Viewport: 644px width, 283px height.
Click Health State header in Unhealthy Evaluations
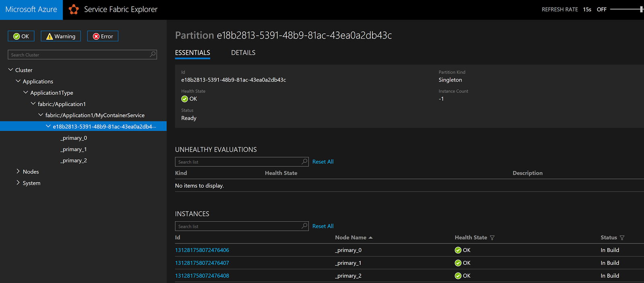click(281, 173)
